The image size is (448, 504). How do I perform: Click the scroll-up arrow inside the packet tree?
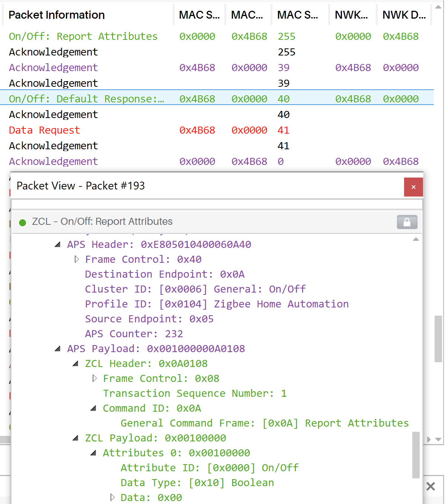(x=416, y=240)
